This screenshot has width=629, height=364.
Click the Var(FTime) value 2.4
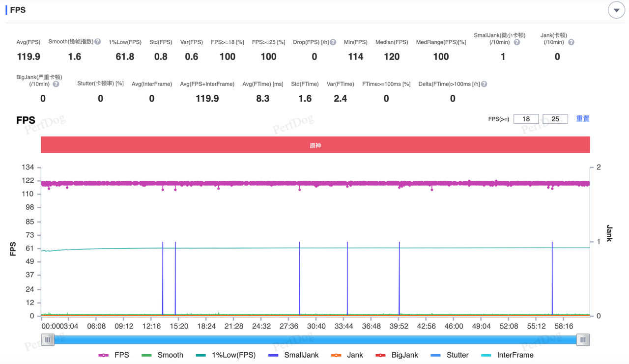(x=340, y=98)
